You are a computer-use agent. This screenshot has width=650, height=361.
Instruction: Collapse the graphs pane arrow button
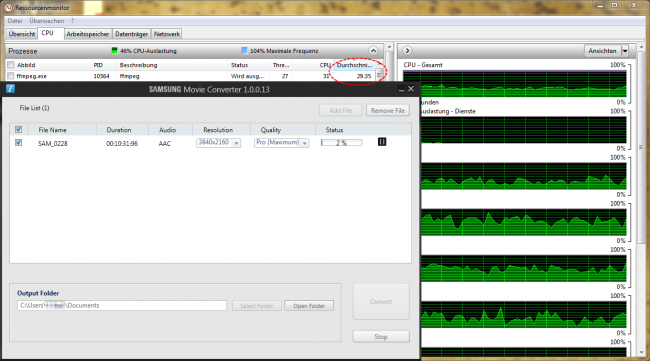[x=407, y=51]
